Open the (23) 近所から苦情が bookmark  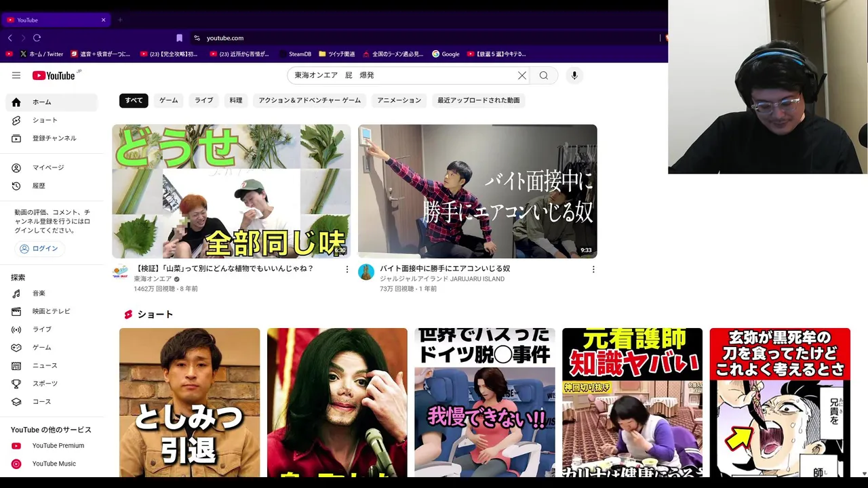click(x=239, y=54)
